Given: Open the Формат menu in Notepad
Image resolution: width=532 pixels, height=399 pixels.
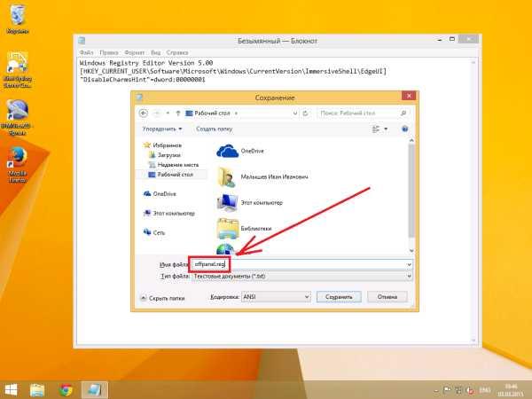Looking at the screenshot, I should pos(135,52).
